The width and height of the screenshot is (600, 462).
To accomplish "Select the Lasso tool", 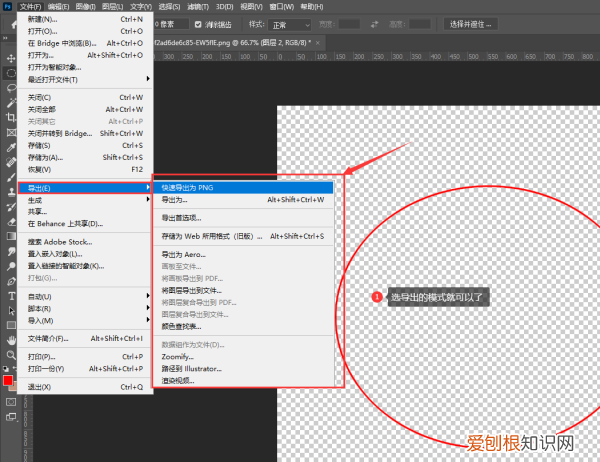I will pyautogui.click(x=11, y=88).
